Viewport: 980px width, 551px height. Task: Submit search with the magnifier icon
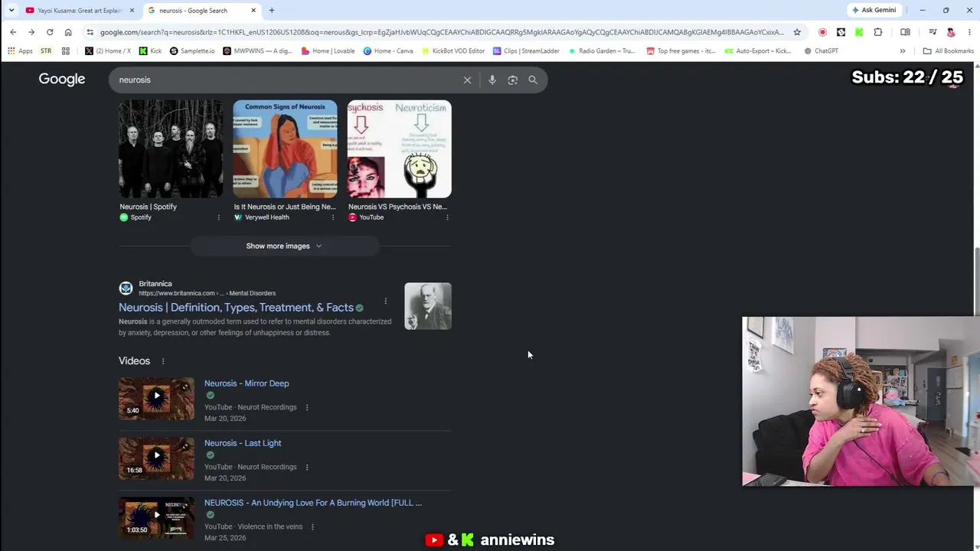533,80
